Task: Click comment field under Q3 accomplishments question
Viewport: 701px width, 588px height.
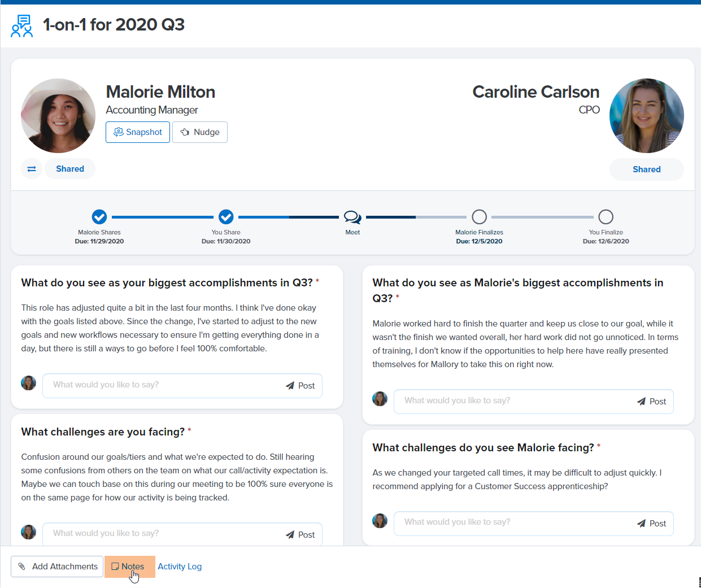Action: point(164,385)
